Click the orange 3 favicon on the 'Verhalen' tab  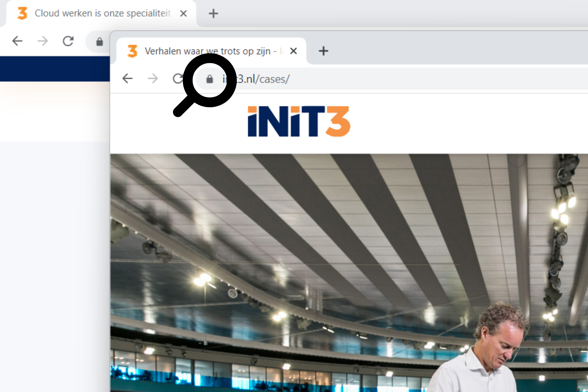tap(132, 51)
